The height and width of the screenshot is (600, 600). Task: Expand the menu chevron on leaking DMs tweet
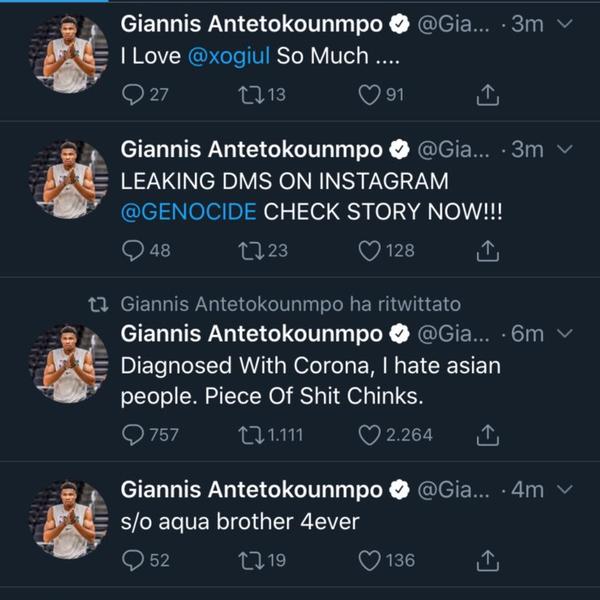563,149
